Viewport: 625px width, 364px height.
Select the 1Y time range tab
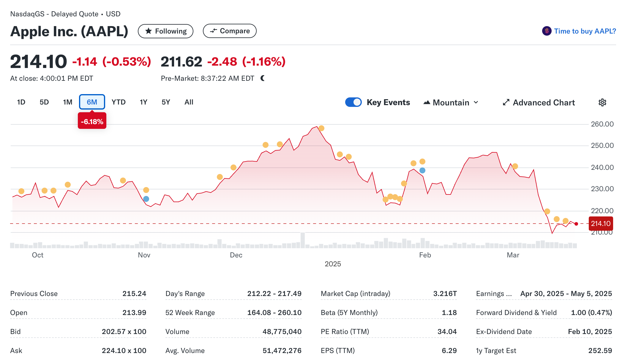point(143,102)
